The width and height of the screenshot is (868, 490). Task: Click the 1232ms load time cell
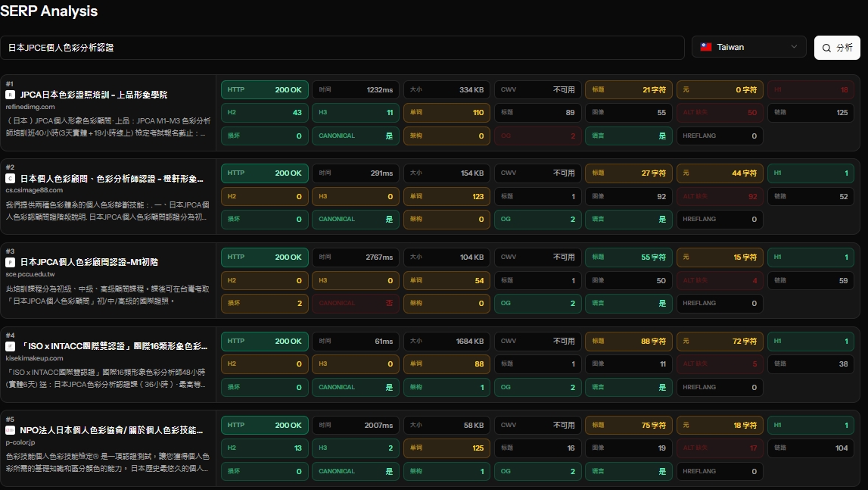pos(356,90)
